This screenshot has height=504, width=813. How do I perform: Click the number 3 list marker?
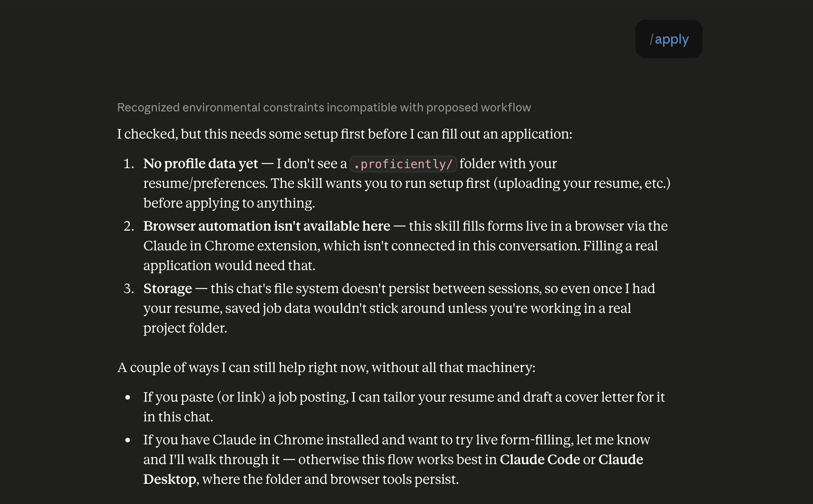129,289
